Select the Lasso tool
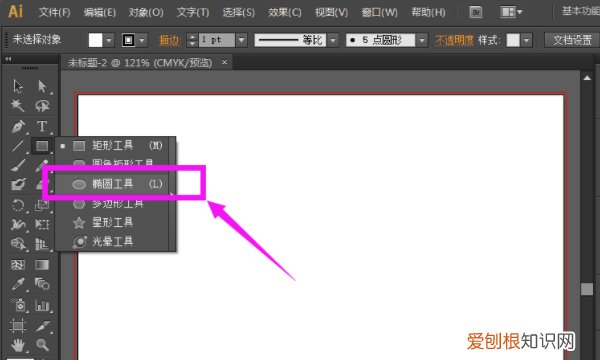Screen dimensions: 600x360 [x=42, y=105]
